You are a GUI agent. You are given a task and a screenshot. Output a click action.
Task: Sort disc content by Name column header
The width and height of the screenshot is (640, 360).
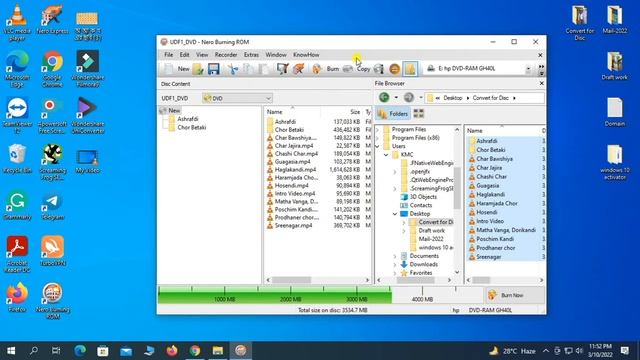pos(292,112)
